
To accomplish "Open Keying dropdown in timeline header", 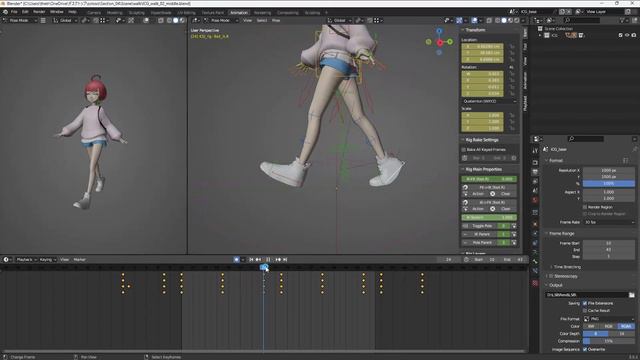I will pos(48,260).
